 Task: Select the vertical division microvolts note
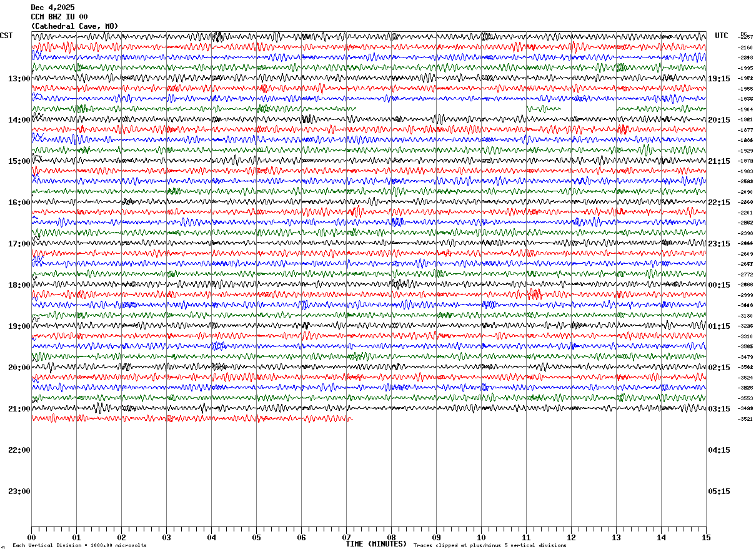[79, 545]
